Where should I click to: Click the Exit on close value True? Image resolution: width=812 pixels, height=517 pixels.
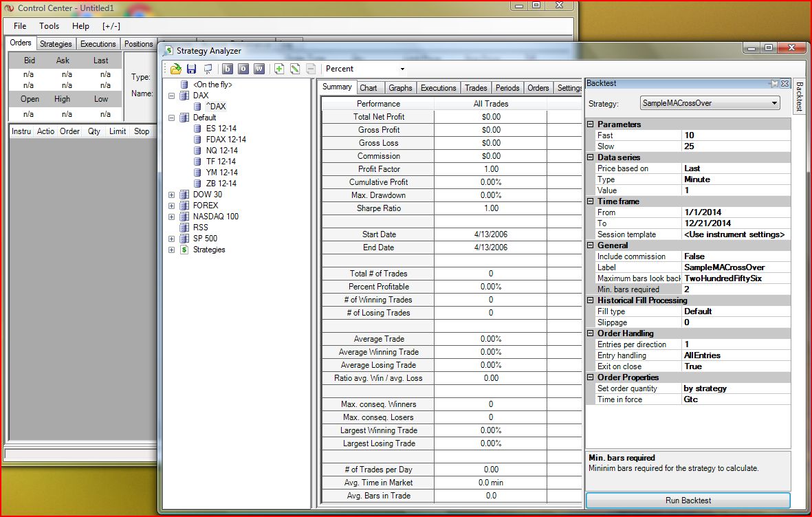[736, 366]
